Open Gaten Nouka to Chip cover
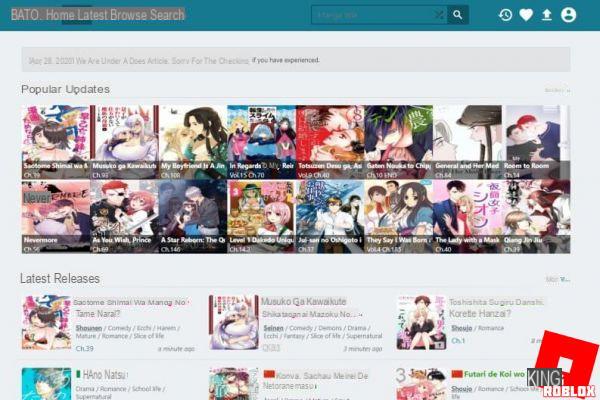This screenshot has height=400, width=600. (x=398, y=142)
